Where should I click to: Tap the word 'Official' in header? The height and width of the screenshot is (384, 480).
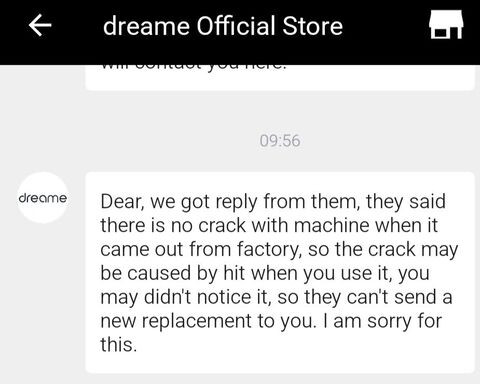point(236,26)
